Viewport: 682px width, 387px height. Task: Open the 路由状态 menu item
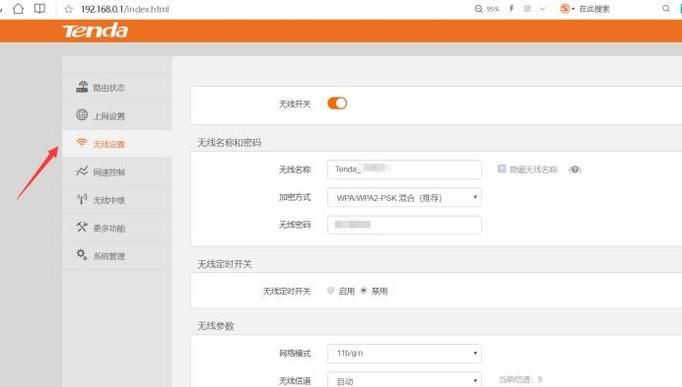(x=117, y=87)
